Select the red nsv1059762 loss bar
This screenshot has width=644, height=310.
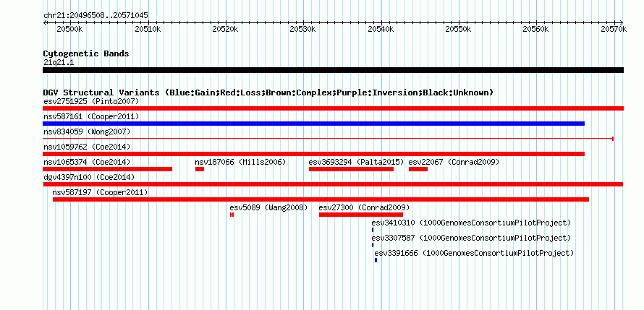coord(313,154)
